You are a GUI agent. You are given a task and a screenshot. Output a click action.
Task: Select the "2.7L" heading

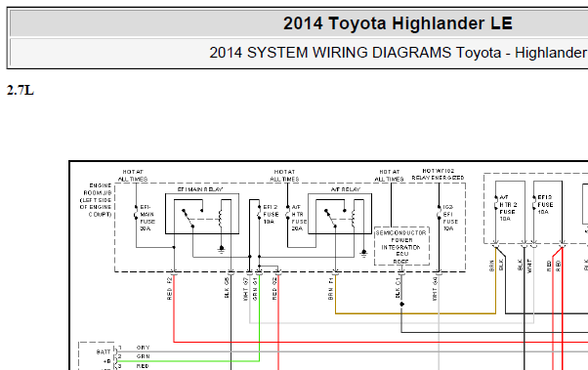(x=21, y=91)
